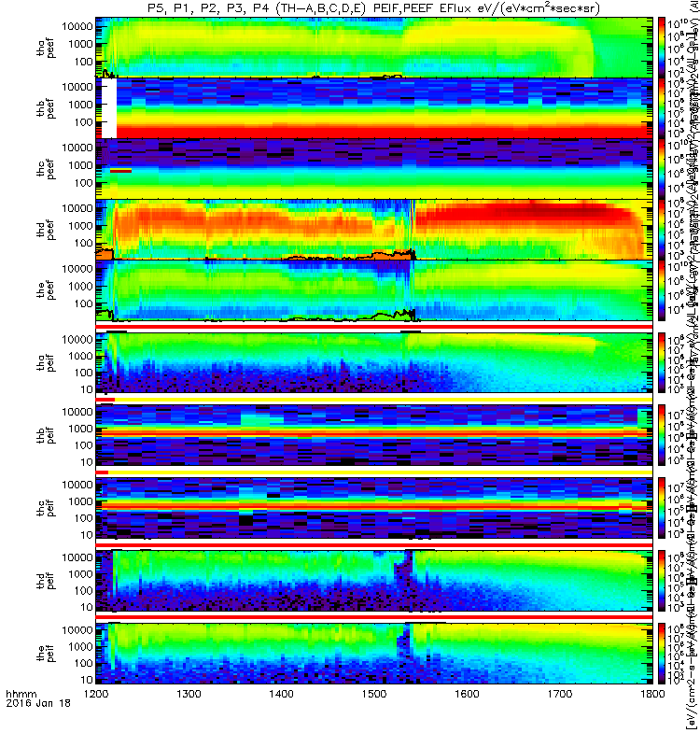Click the thc peef spectrogram panel

tap(374, 169)
